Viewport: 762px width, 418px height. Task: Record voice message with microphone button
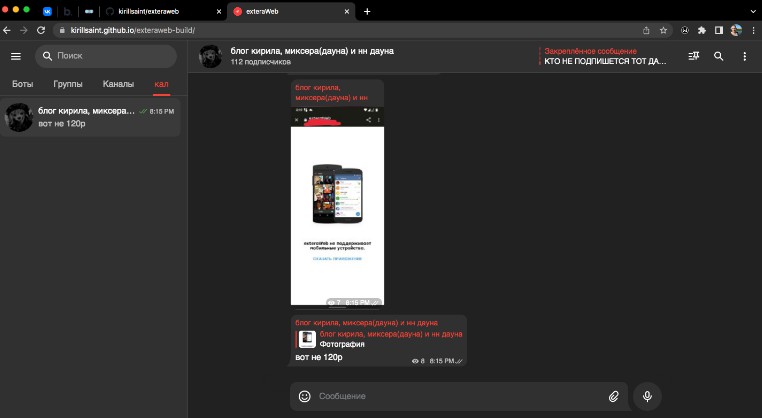pos(647,396)
